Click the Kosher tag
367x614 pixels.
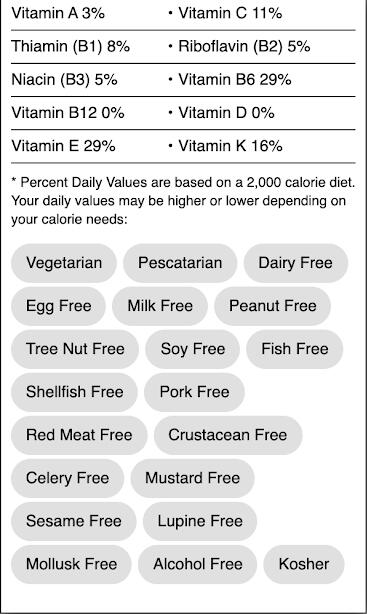(x=304, y=564)
